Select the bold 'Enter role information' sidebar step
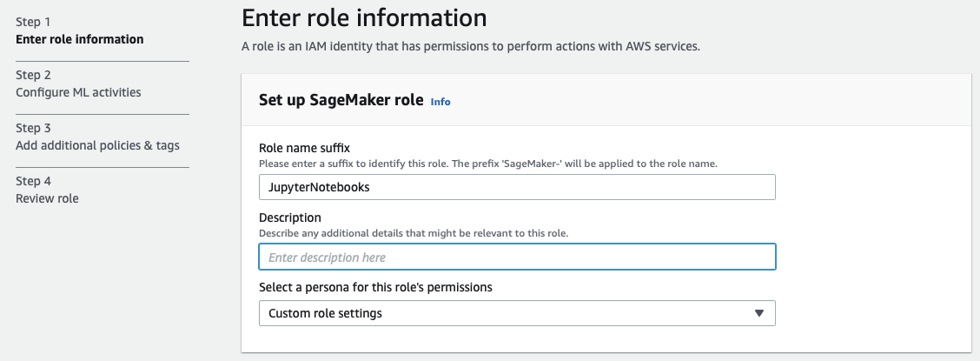Viewport: 980px width, 361px height. [x=80, y=39]
